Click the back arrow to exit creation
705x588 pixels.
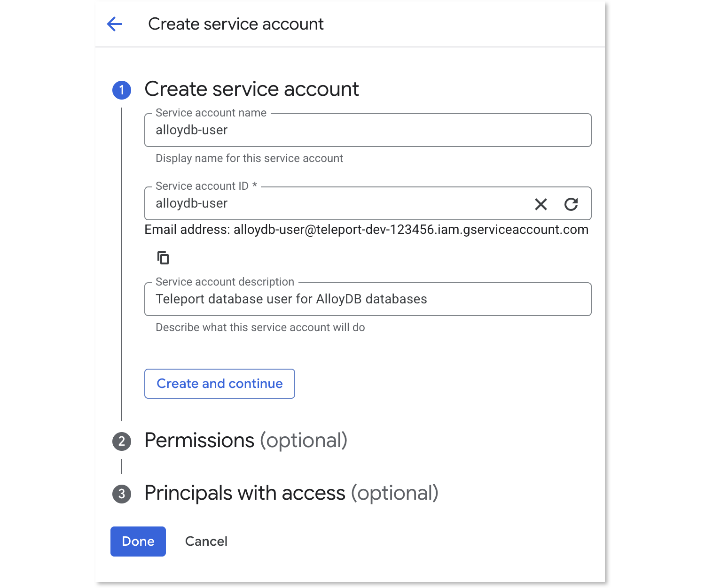pyautogui.click(x=114, y=24)
